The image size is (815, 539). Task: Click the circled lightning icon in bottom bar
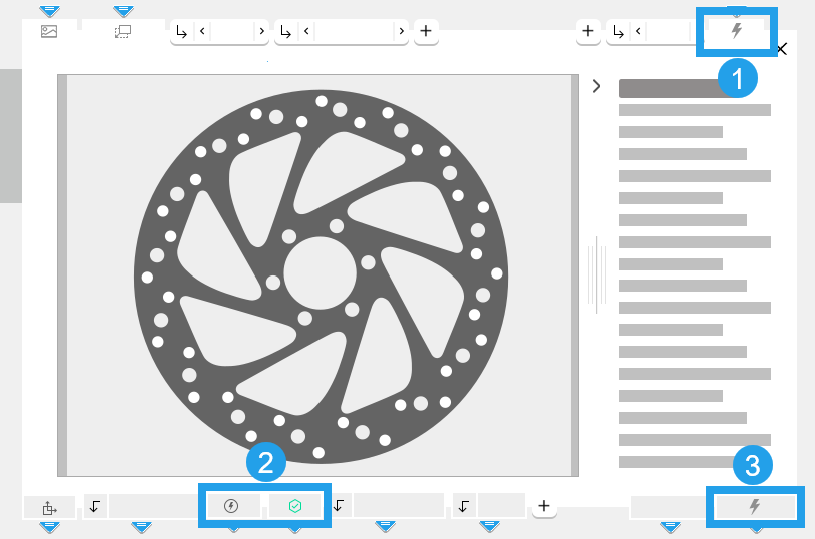point(232,506)
